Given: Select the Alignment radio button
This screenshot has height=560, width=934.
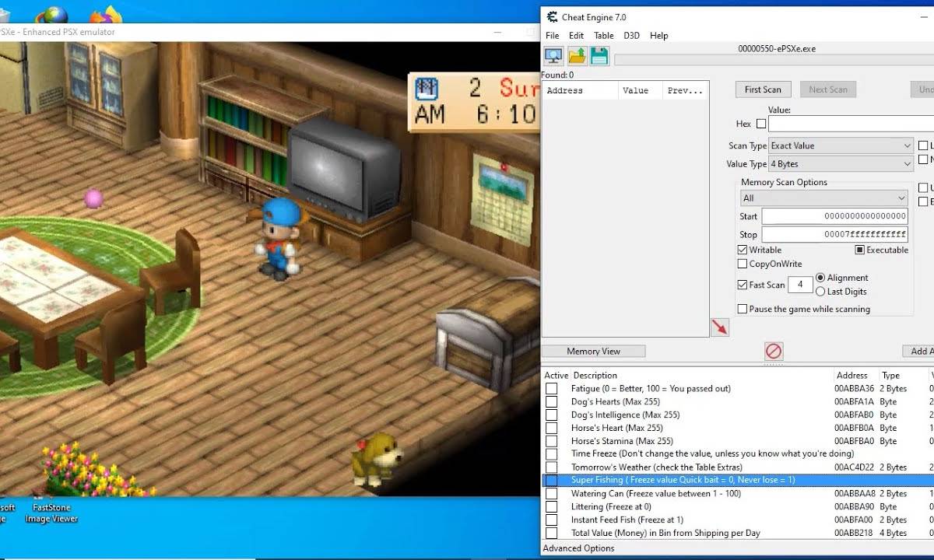Looking at the screenshot, I should (820, 278).
